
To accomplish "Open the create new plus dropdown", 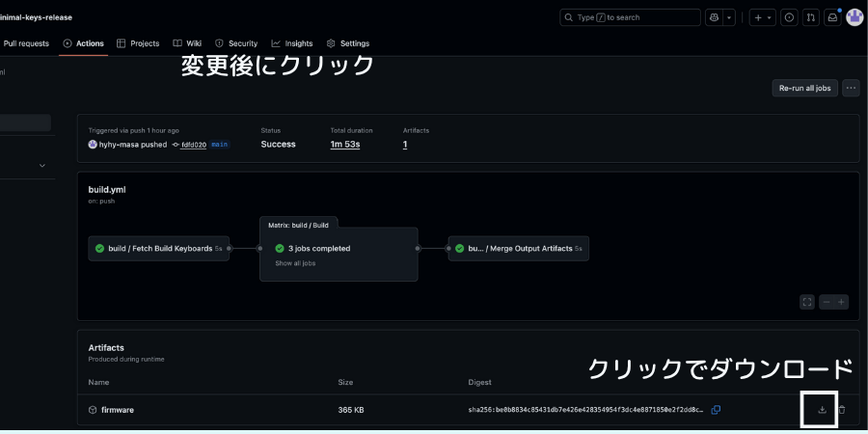I will point(762,17).
